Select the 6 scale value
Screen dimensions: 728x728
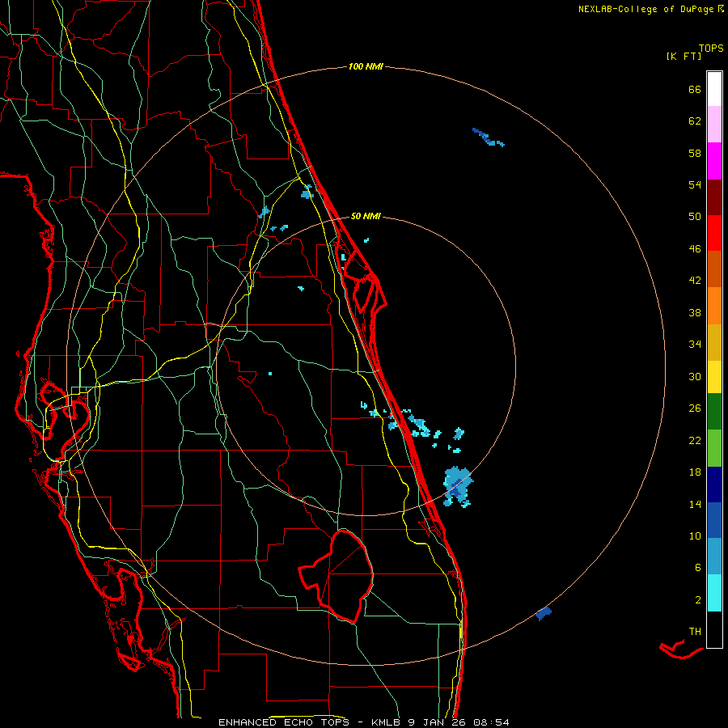(x=698, y=567)
